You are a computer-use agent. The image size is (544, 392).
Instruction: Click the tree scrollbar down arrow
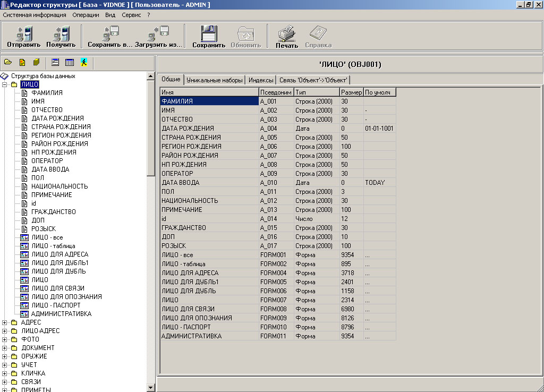pos(151,388)
